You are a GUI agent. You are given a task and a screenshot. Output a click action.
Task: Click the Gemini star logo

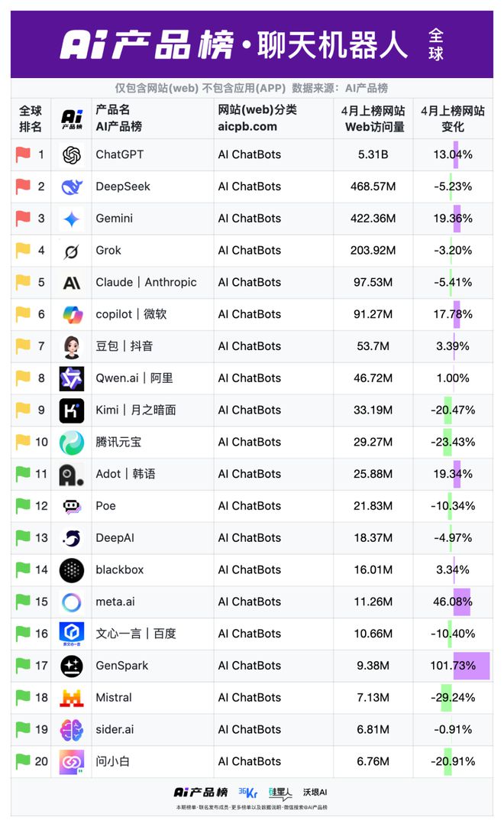(x=71, y=219)
